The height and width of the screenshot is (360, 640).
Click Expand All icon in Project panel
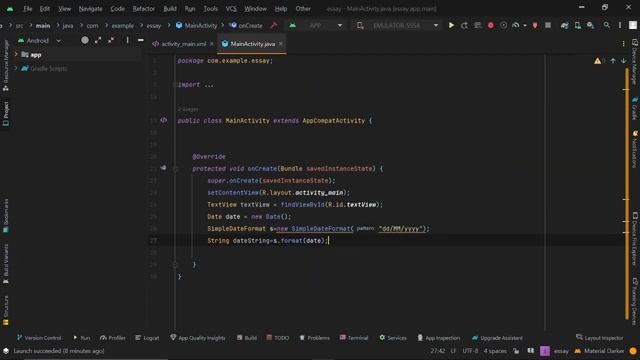(98, 40)
